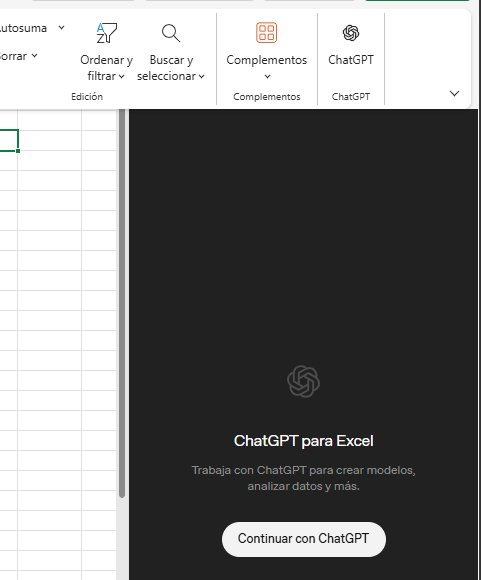The height and width of the screenshot is (580, 481).
Task: Expand the Borrar dropdown arrow
Action: pyautogui.click(x=34, y=56)
